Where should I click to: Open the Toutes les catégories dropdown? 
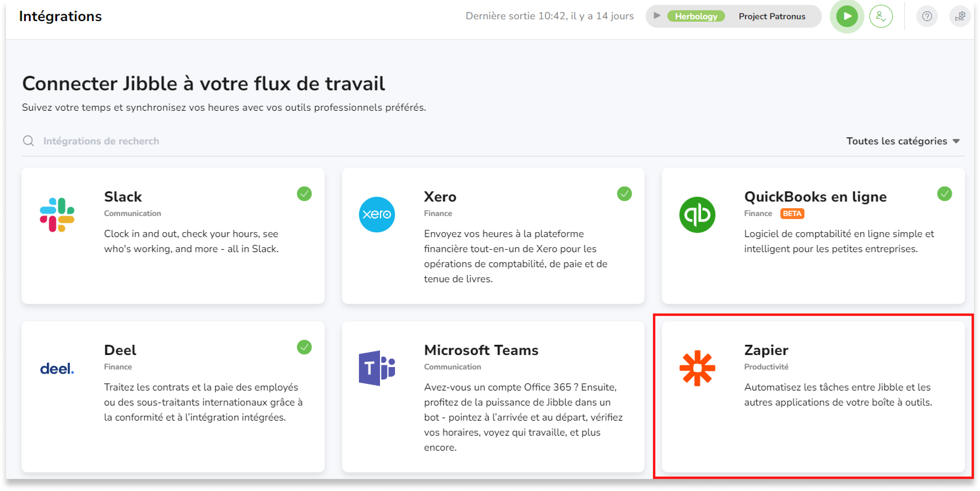(903, 141)
